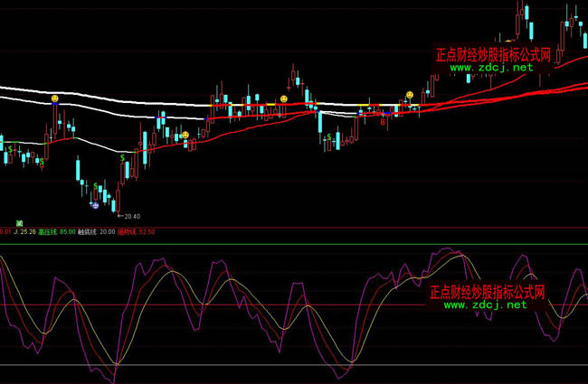Click the smiley above the central candle cluster
This screenshot has width=588, height=384.
pyautogui.click(x=283, y=98)
